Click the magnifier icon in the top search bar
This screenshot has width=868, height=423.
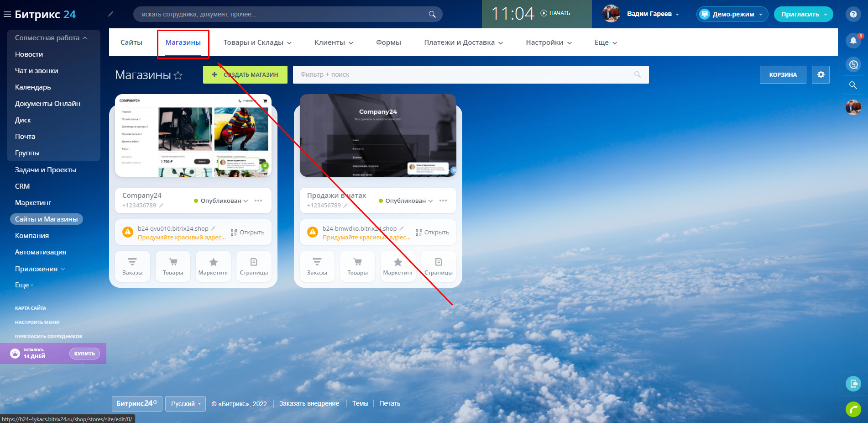point(432,14)
